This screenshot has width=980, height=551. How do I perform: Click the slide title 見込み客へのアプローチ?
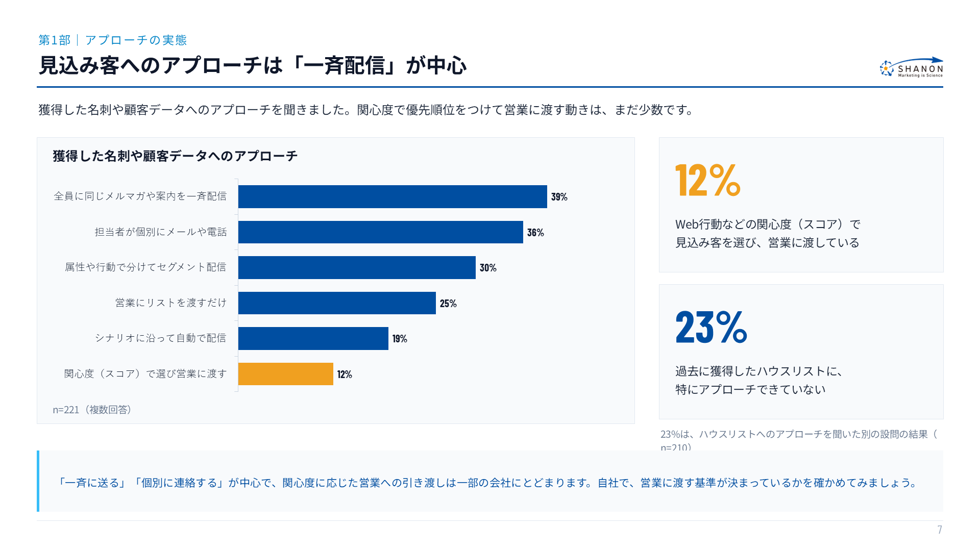tap(253, 65)
